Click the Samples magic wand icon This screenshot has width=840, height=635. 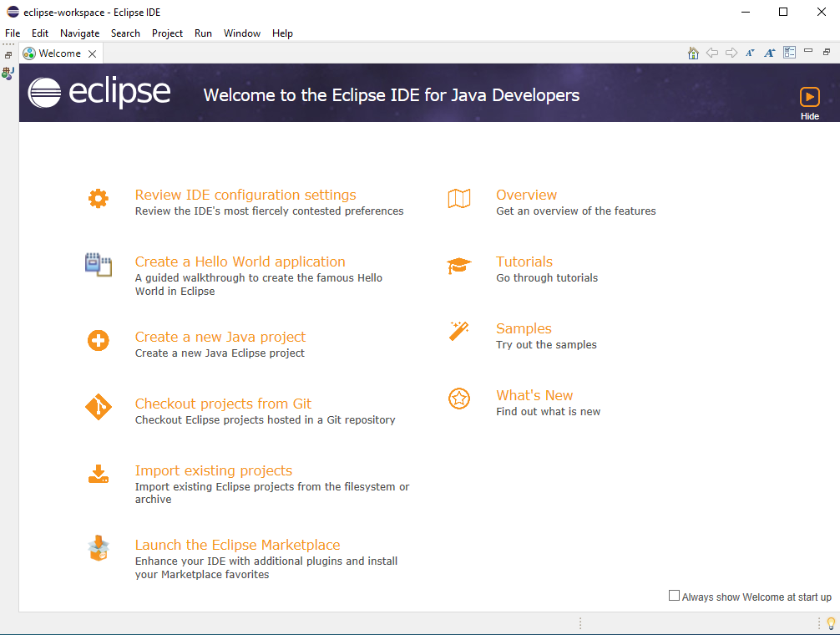[459, 331]
